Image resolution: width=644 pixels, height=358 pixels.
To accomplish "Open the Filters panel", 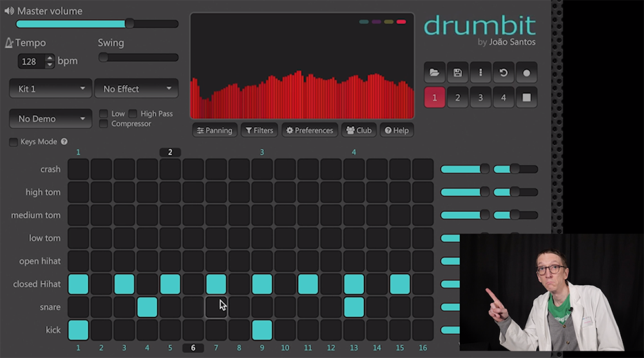I will tap(260, 130).
